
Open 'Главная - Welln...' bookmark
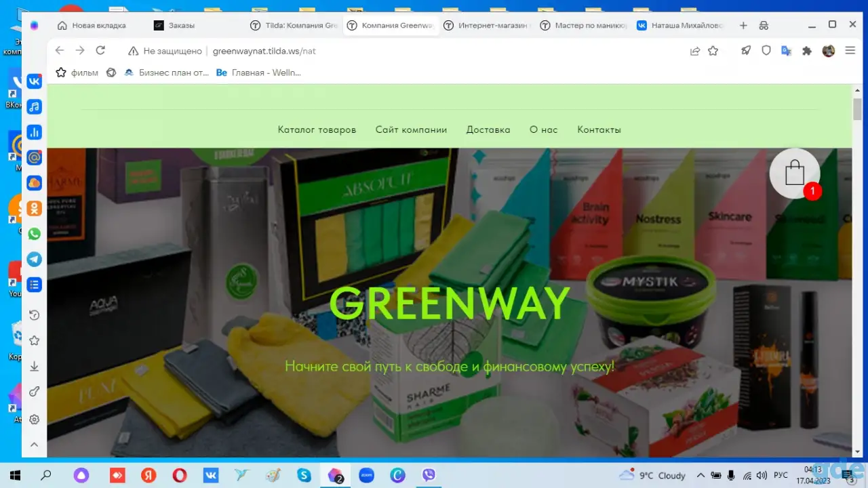[258, 73]
